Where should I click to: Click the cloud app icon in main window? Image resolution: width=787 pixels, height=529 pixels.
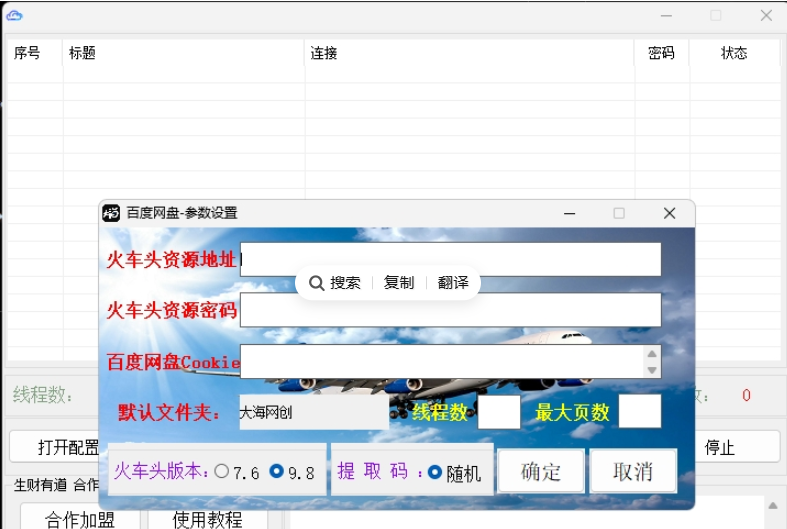point(14,16)
